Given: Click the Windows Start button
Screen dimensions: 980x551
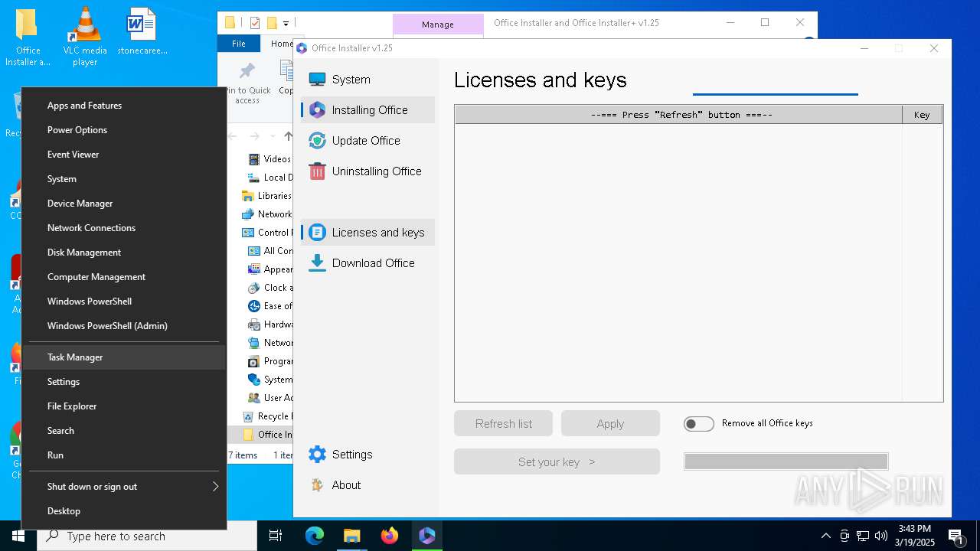Looking at the screenshot, I should pos(18,536).
